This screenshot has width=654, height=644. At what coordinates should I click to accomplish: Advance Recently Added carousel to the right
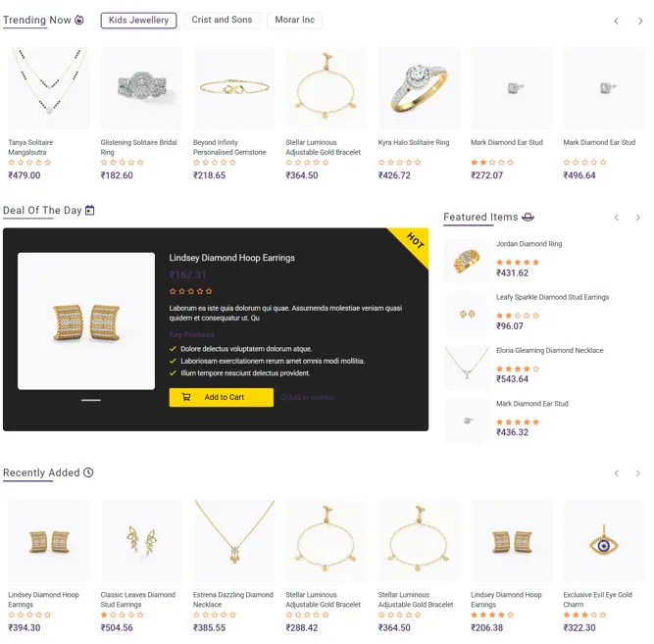(x=637, y=473)
